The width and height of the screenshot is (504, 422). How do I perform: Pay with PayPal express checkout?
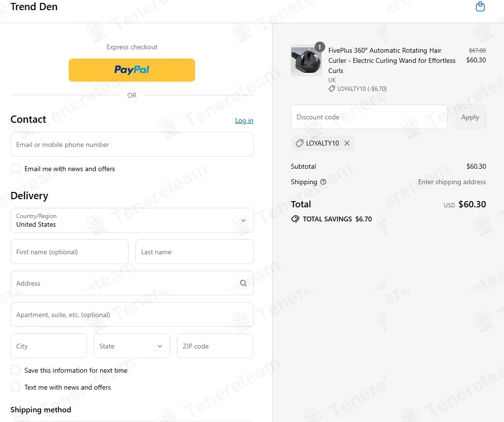point(132,70)
